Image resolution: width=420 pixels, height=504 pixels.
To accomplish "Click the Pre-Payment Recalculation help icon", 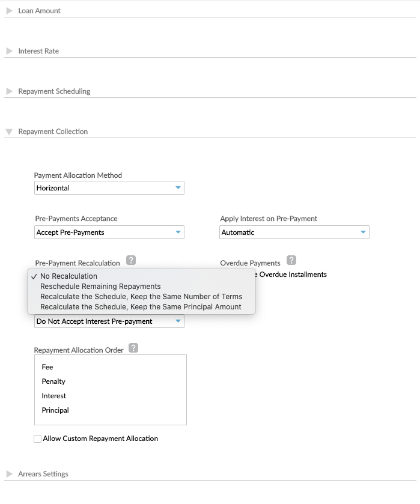I will pyautogui.click(x=132, y=261).
